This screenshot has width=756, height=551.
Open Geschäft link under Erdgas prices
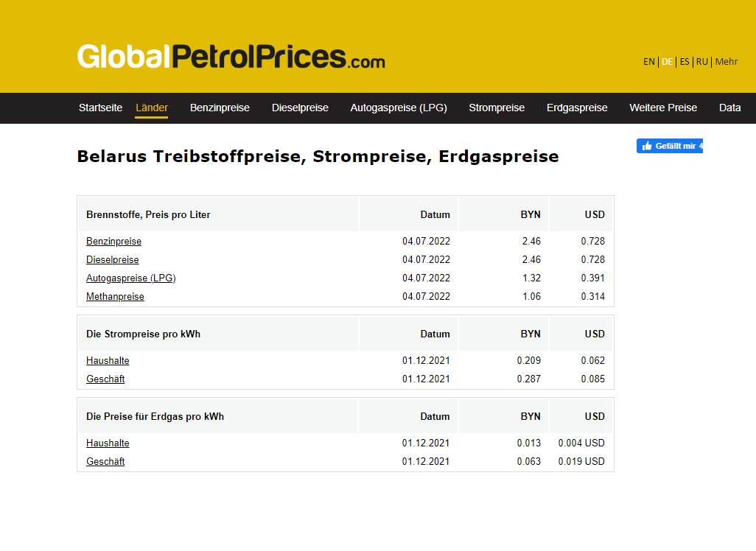click(105, 462)
